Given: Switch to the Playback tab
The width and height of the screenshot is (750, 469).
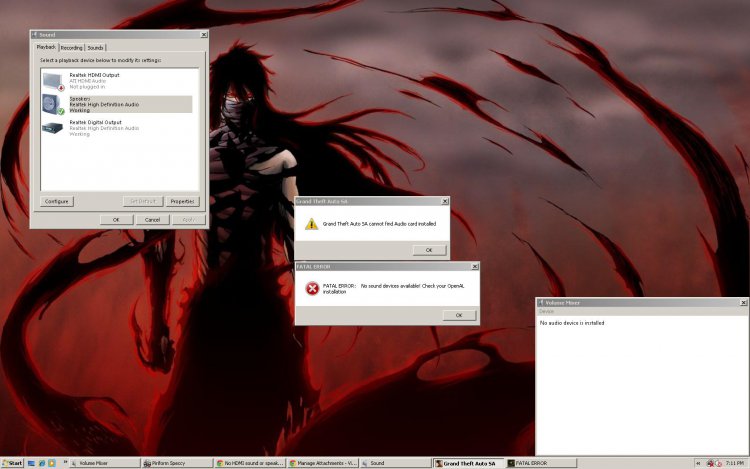Looking at the screenshot, I should 46,47.
